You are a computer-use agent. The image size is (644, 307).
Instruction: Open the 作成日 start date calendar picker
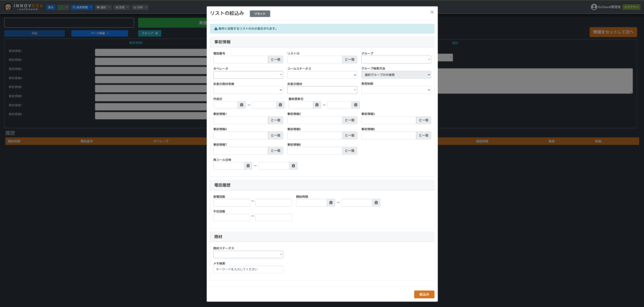(x=241, y=105)
